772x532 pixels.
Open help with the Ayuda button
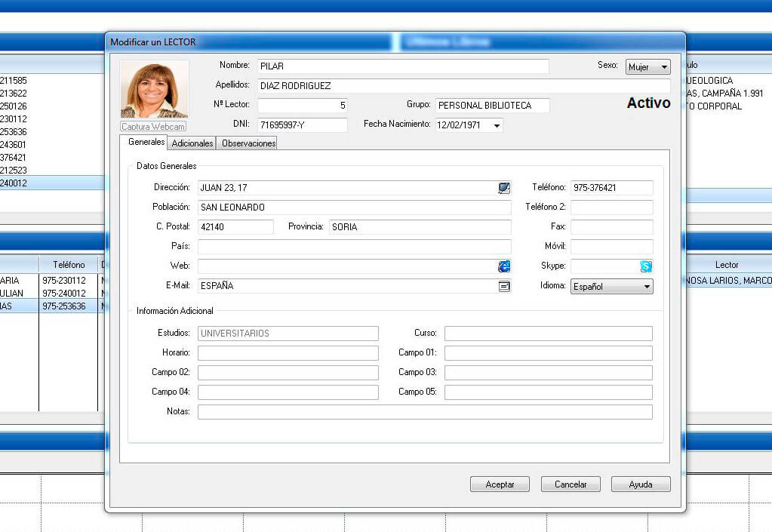(x=640, y=484)
